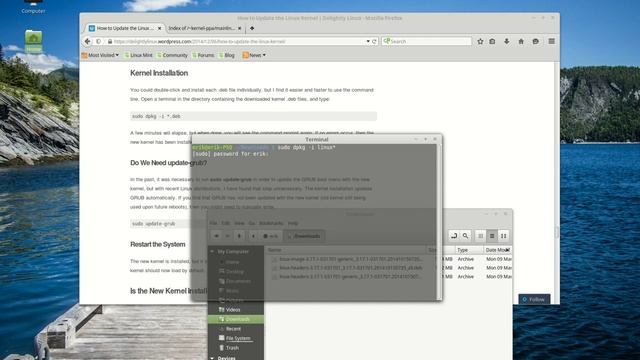Open the Most Visited bookmarks dropdown
Screen dimensions: 640x360
tap(100, 55)
